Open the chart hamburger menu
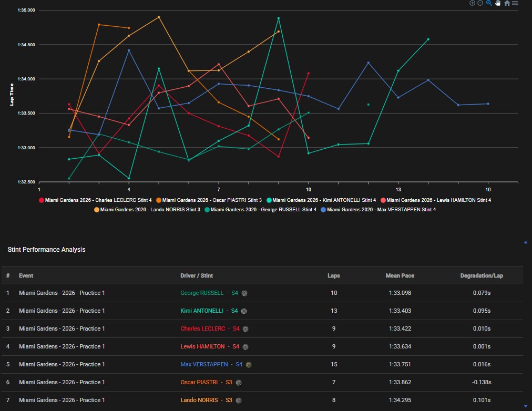This screenshot has height=411, width=532. (x=515, y=3)
